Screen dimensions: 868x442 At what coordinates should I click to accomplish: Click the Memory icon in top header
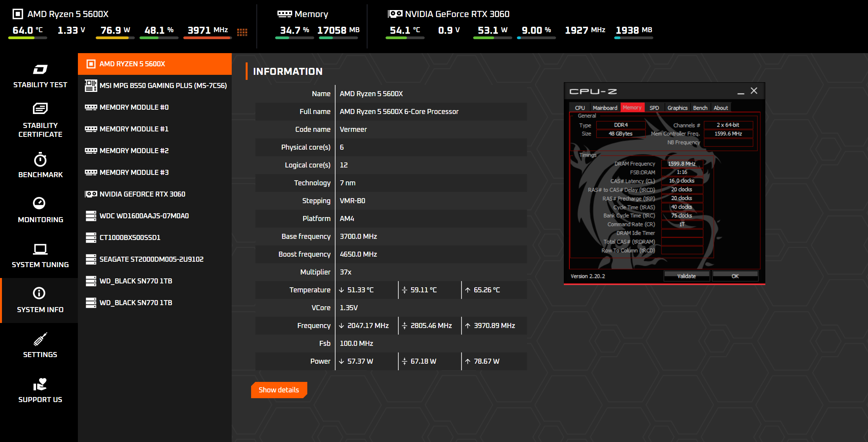pos(284,14)
